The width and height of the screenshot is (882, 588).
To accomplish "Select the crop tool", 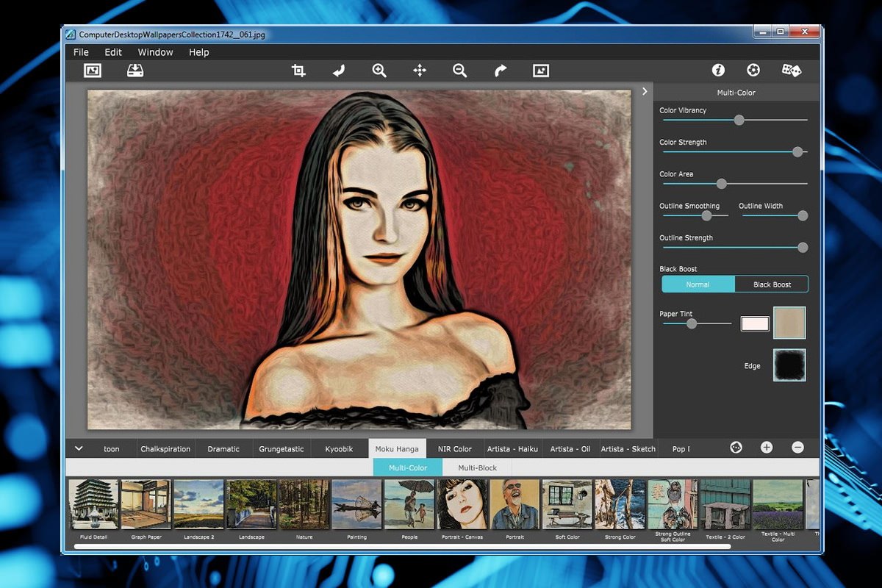I will [x=298, y=71].
